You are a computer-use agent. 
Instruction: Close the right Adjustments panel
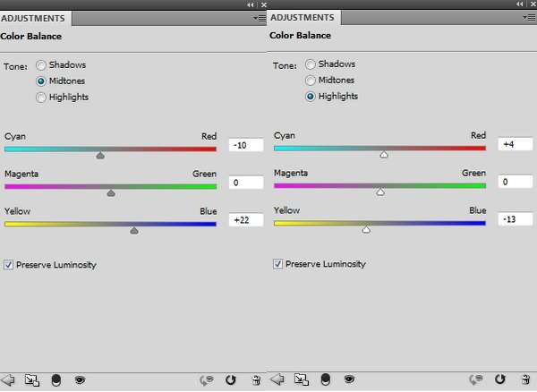click(x=533, y=4)
